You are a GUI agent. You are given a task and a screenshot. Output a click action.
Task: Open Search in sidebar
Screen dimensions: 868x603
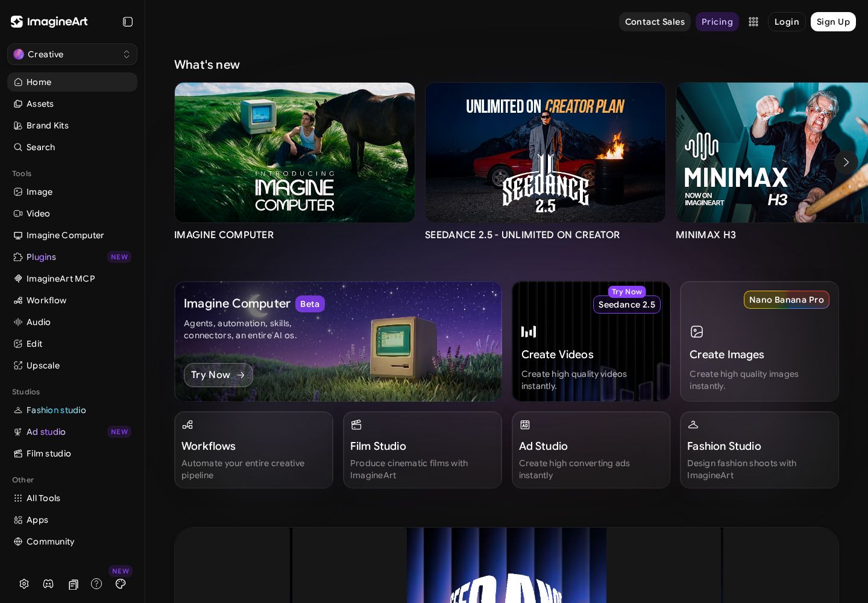point(72,147)
